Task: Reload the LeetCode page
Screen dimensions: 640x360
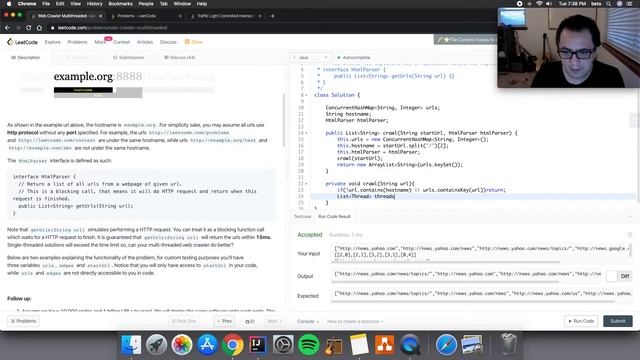Action: [x=29, y=28]
